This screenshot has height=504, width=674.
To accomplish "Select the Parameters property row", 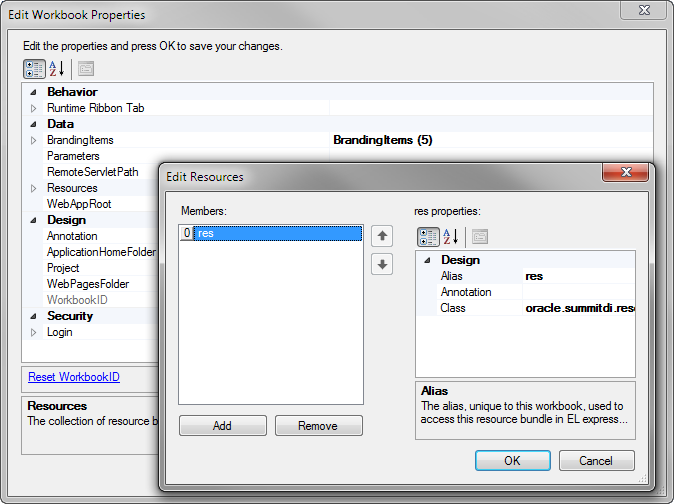I will [x=100, y=156].
